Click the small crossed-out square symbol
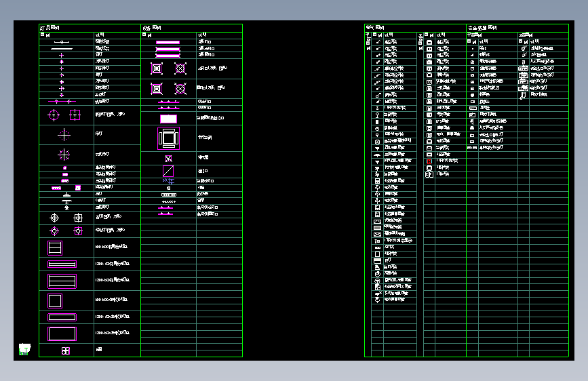 [168, 159]
